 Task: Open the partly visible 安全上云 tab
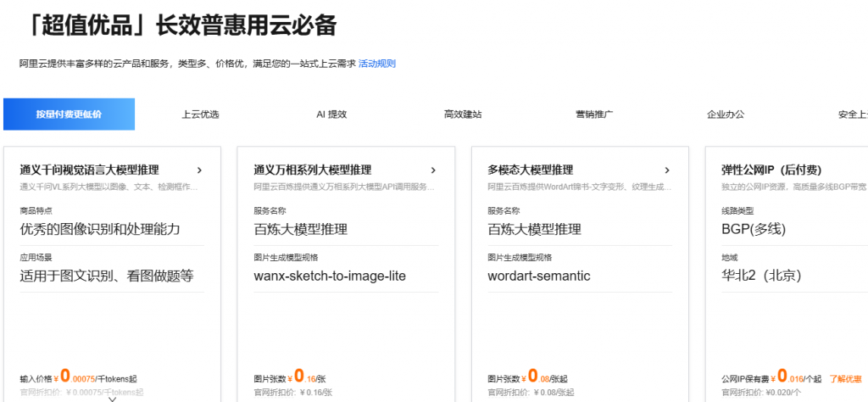pyautogui.click(x=853, y=114)
